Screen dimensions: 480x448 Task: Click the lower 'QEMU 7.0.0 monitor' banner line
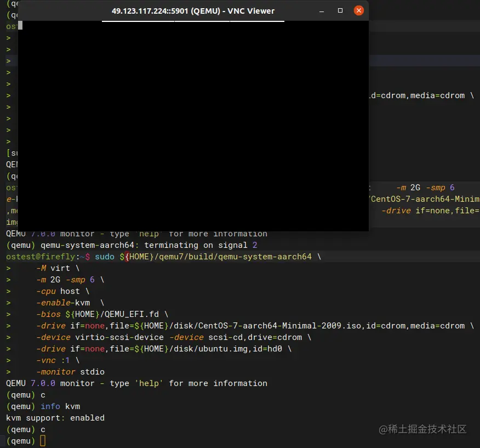point(136,383)
